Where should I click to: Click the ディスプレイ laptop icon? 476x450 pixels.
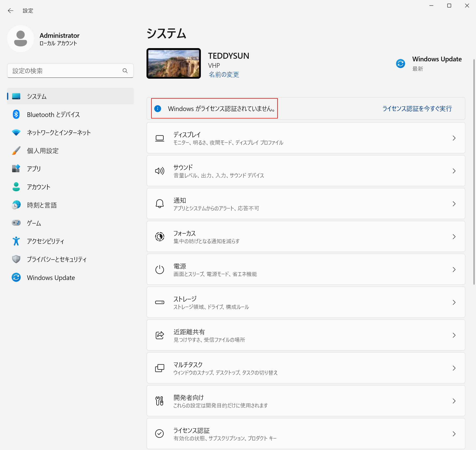[x=160, y=138]
